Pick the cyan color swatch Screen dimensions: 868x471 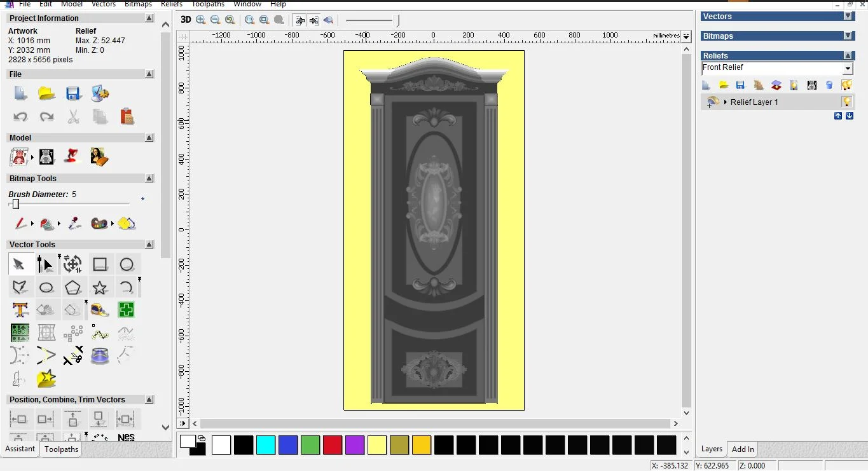(266, 445)
